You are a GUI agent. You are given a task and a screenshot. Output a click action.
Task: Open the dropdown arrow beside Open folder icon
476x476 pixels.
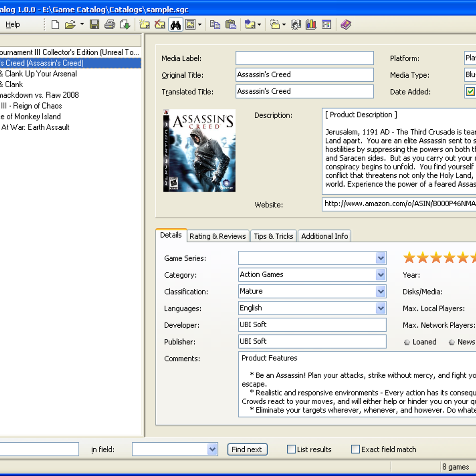pyautogui.click(x=82, y=25)
